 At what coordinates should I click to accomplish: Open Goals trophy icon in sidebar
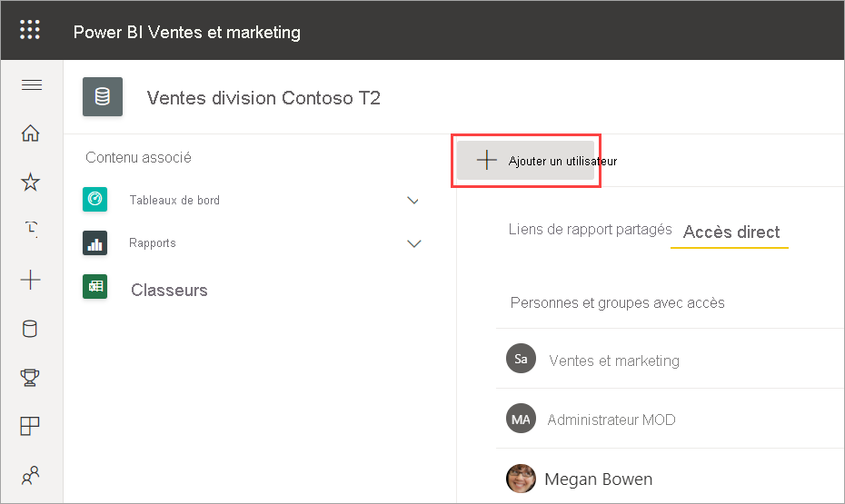tap(30, 378)
